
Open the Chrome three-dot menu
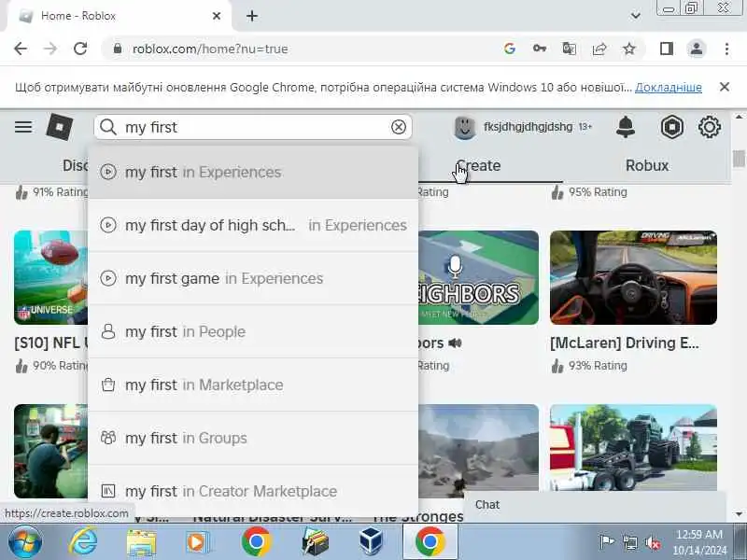(726, 49)
